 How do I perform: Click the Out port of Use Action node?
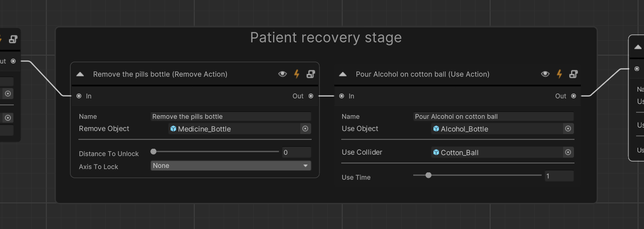click(x=573, y=96)
